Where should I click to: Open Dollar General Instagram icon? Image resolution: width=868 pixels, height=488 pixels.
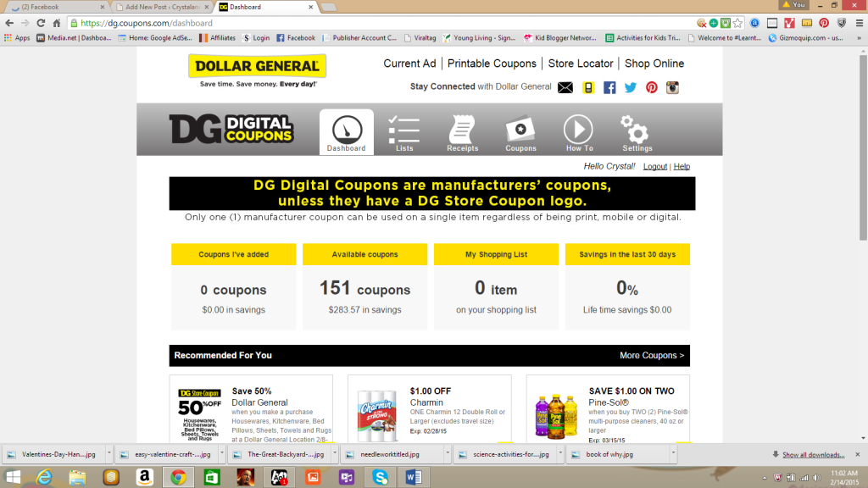(672, 87)
